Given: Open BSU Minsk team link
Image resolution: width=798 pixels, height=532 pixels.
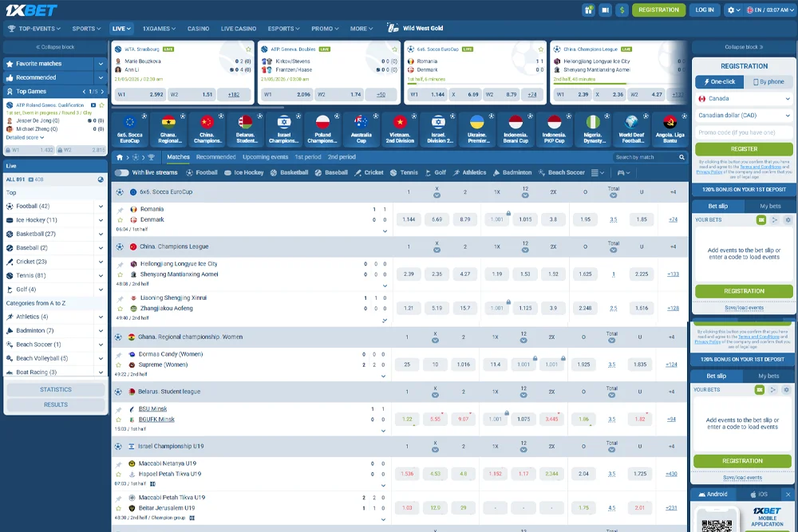Looking at the screenshot, I should tap(152, 409).
